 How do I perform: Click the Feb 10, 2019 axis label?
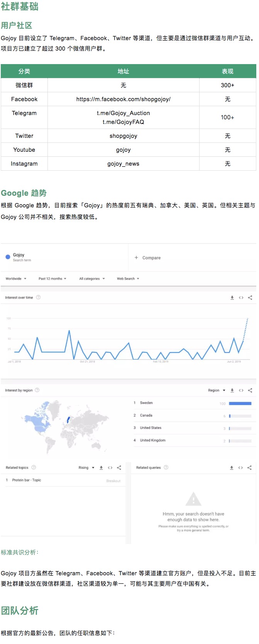161,362
